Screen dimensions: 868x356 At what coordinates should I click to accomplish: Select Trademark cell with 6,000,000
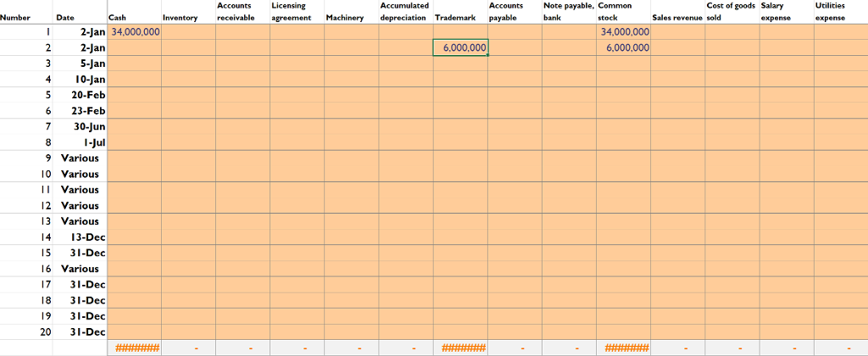tap(460, 48)
